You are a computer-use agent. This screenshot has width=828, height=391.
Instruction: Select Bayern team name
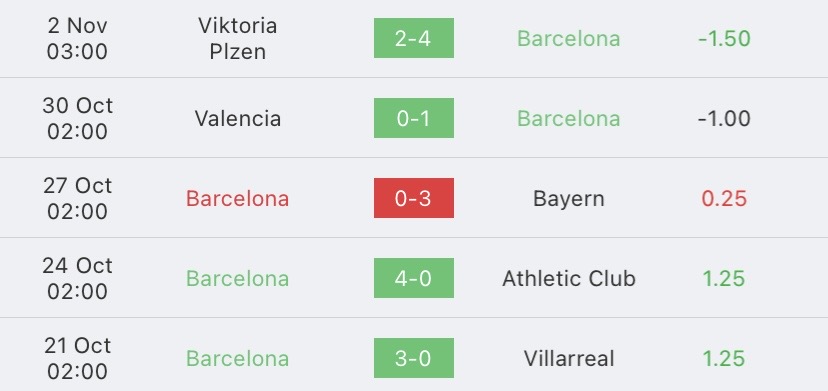click(x=569, y=199)
